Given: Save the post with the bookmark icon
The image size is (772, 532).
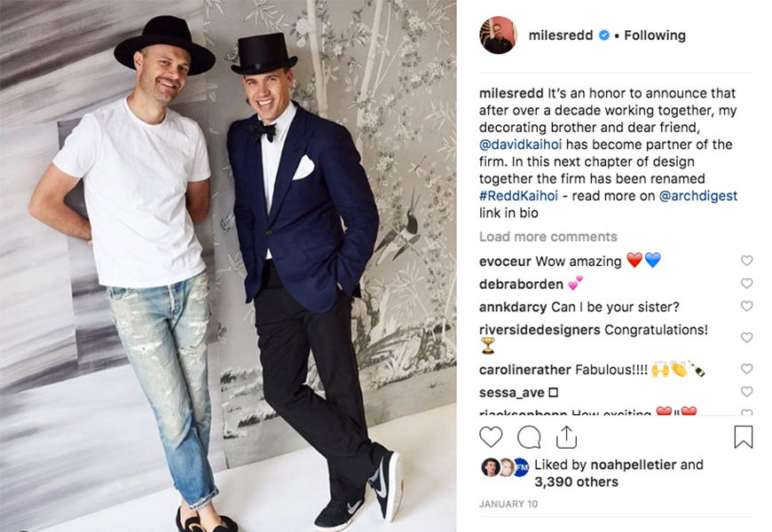Looking at the screenshot, I should (x=744, y=436).
